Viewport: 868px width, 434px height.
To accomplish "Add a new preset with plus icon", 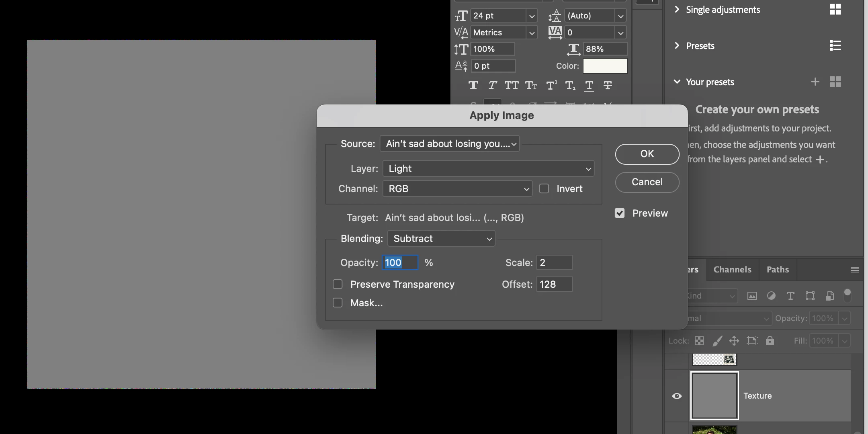I will pos(815,82).
